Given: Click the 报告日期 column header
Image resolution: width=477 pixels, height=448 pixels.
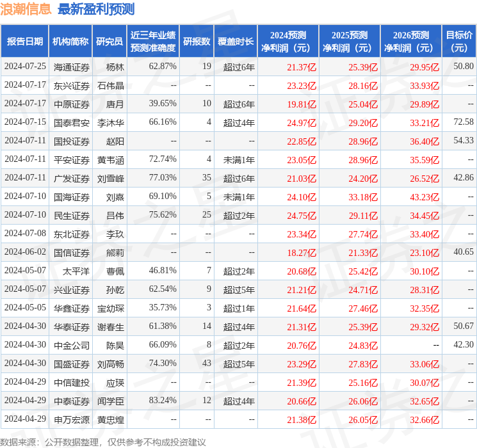Looking at the screenshot, I should pos(24,41).
